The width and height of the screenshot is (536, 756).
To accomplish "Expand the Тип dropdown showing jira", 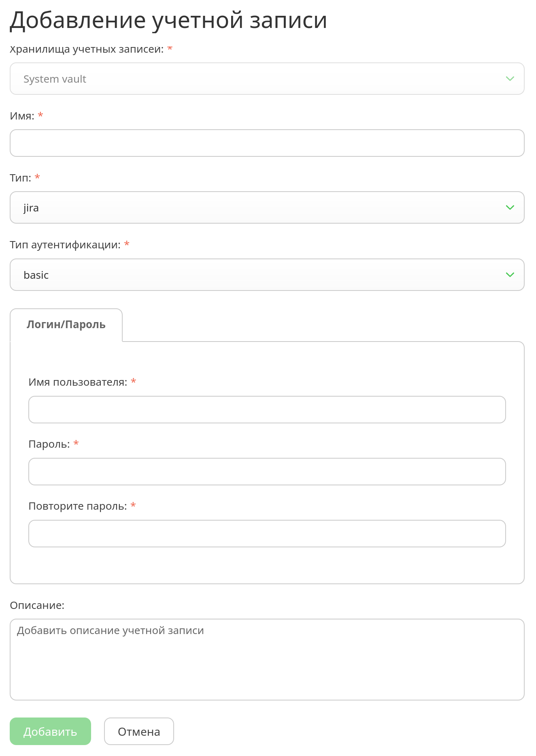I will coord(267,207).
